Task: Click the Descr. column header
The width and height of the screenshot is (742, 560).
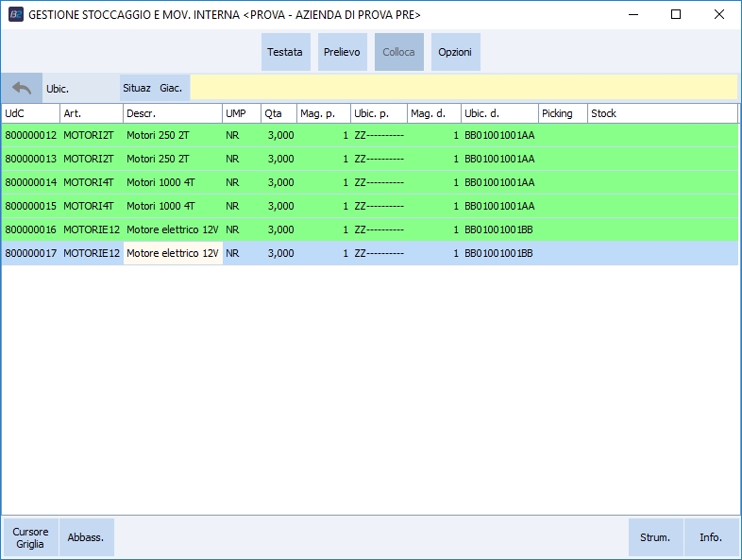Action: (x=172, y=113)
